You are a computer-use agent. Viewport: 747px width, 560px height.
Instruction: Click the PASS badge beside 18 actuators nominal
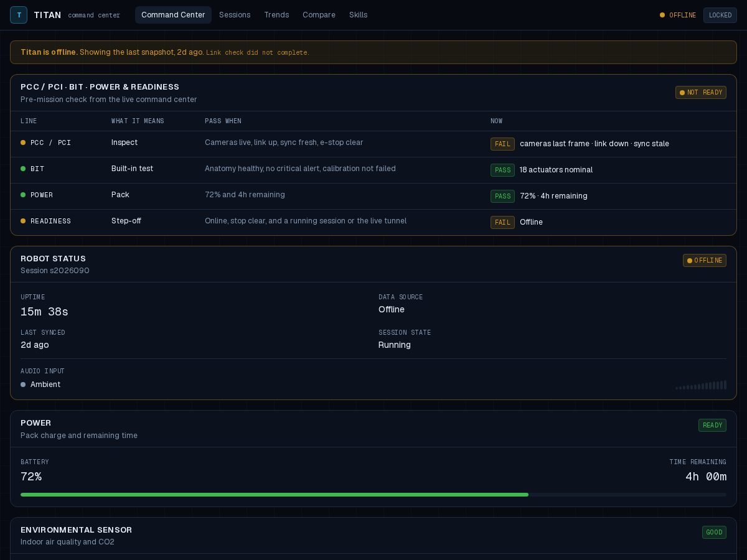click(x=502, y=170)
